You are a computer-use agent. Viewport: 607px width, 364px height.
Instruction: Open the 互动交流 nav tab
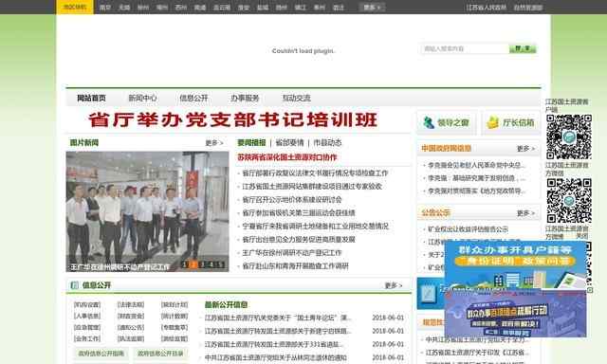coord(296,99)
